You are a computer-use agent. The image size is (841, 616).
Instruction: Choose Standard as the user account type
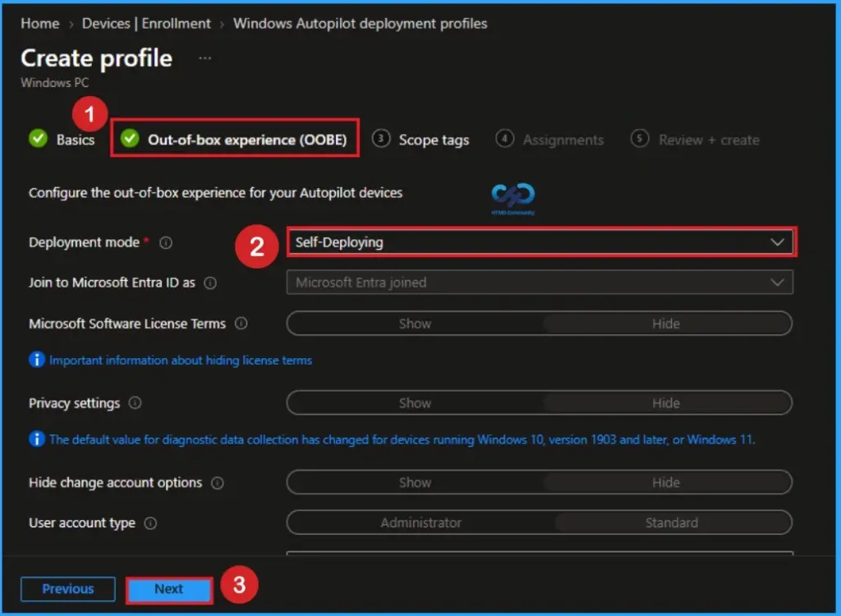pyautogui.click(x=672, y=522)
